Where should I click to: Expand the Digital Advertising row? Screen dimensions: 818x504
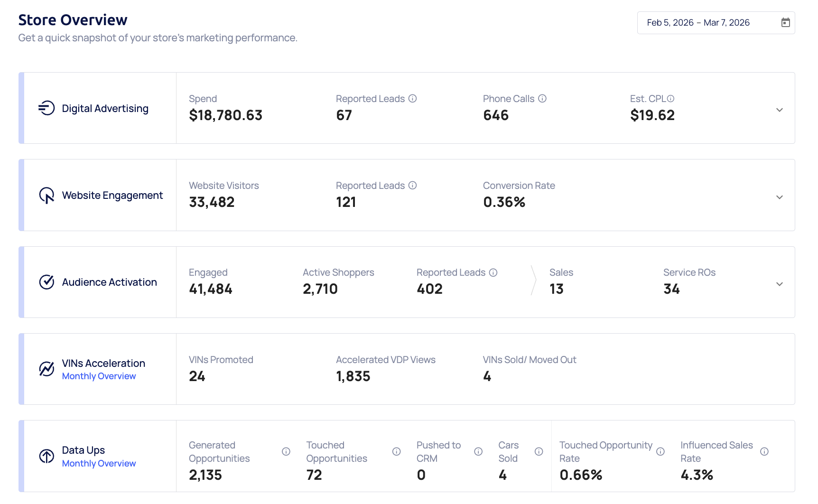click(779, 110)
